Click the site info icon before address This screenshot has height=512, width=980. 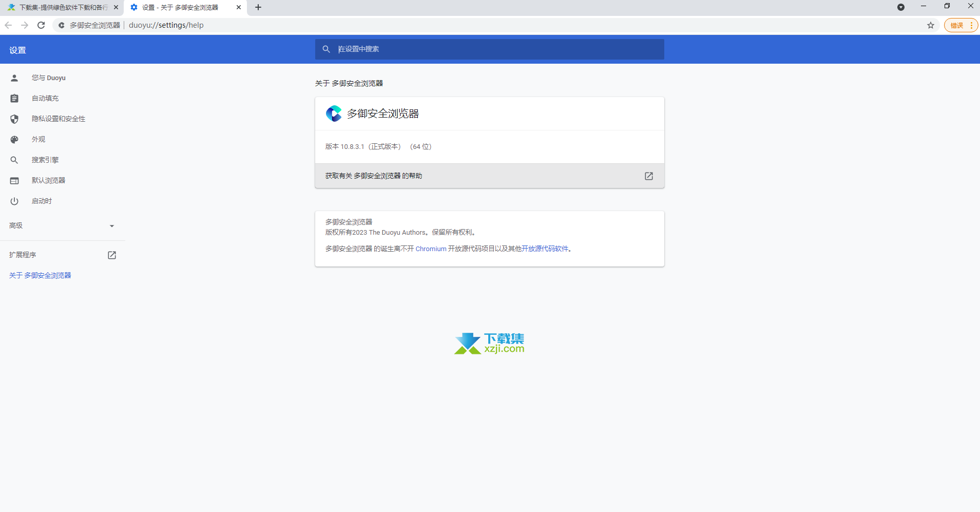click(61, 25)
